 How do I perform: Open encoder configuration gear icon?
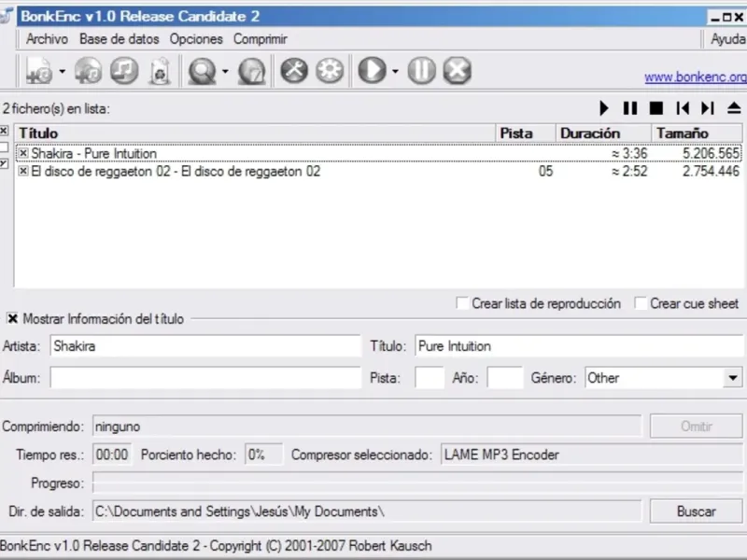pos(330,71)
